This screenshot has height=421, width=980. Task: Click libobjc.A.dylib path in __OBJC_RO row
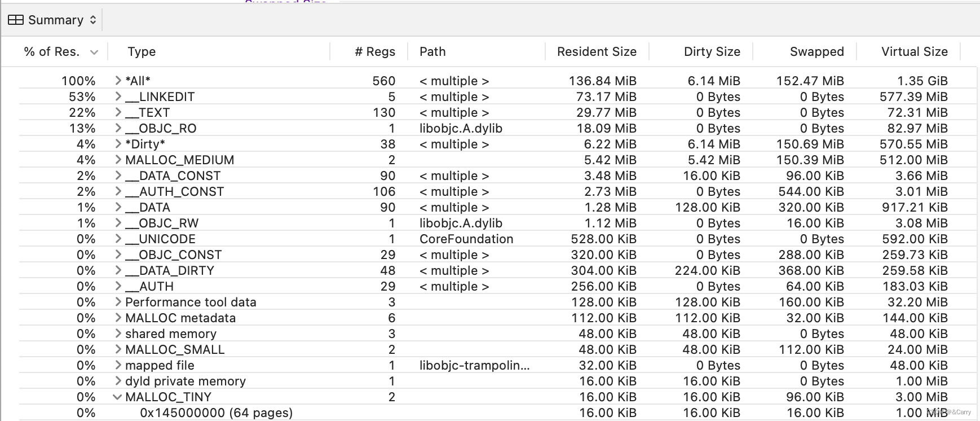(x=461, y=128)
